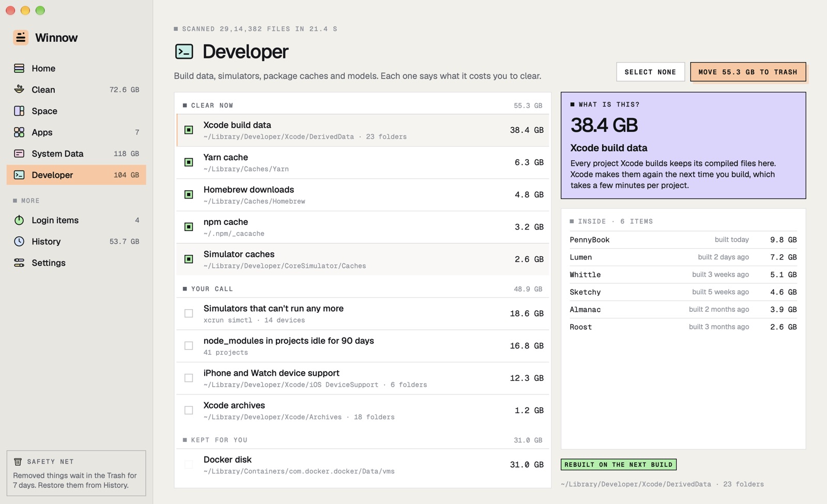The image size is (827, 504).
Task: Switch to the Apps section
Action: 76,132
